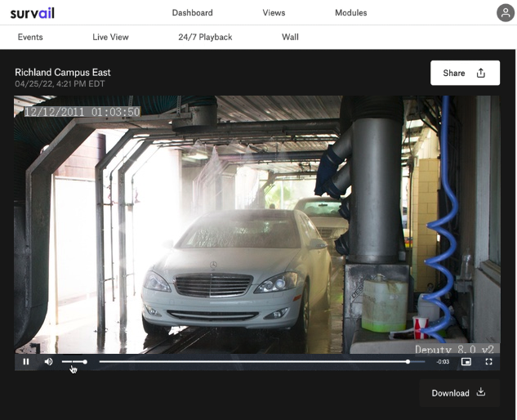Switch to the Events tab

pos(30,37)
